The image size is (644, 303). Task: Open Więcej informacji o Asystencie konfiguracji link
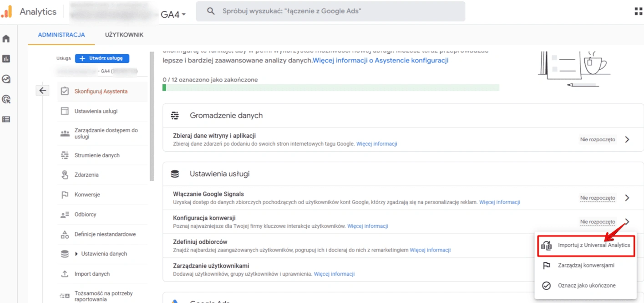tap(380, 60)
